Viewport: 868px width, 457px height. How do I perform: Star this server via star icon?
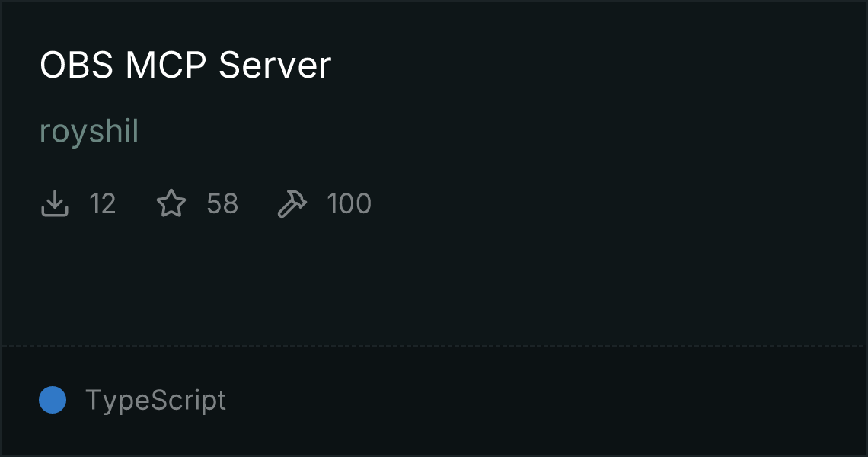pos(171,203)
